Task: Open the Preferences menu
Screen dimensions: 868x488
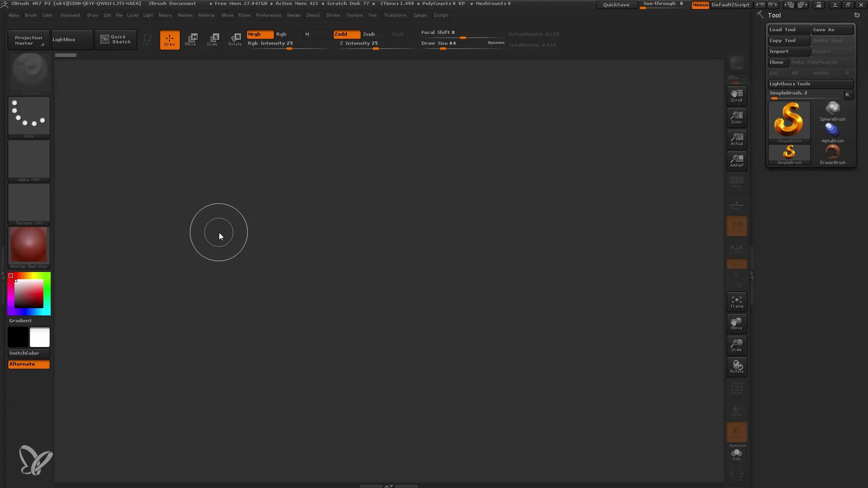Action: [x=268, y=15]
